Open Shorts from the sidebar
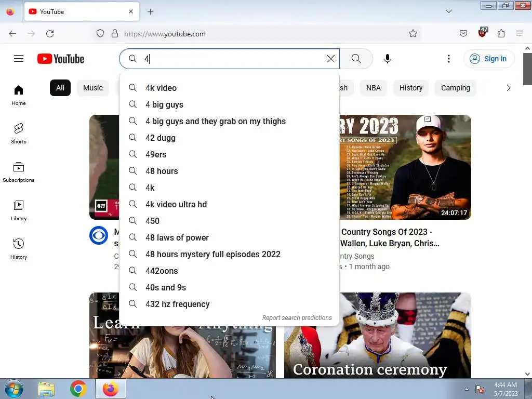Screen dimensions: 532x399 pyautogui.click(x=19, y=134)
